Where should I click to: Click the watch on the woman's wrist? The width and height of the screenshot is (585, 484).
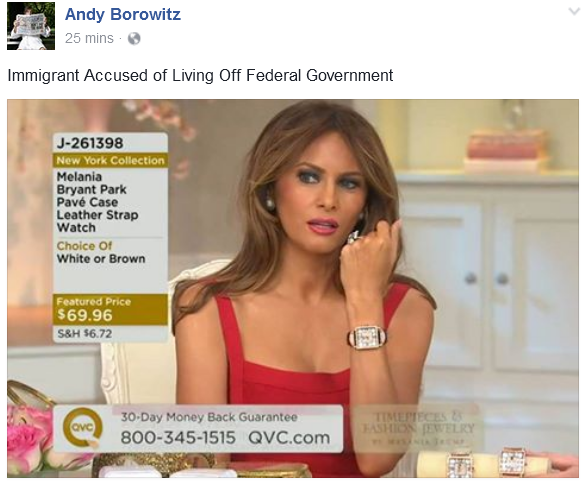pyautogui.click(x=367, y=337)
